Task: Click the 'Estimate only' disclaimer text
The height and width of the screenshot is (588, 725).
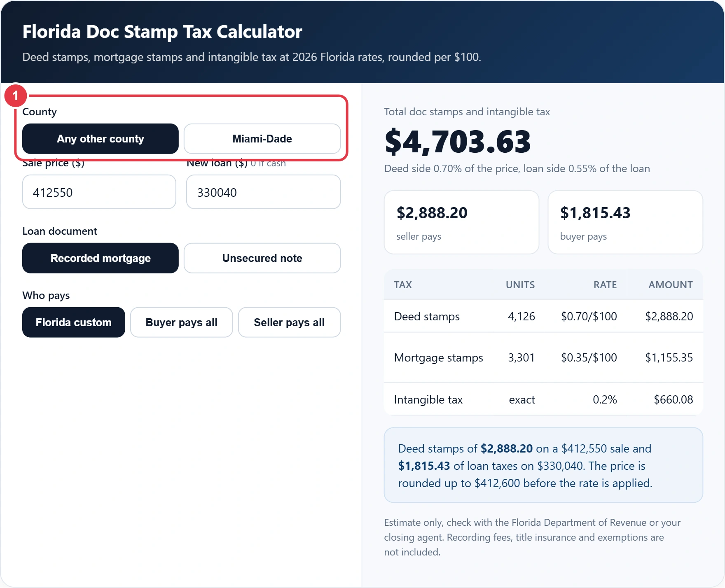Action: (x=532, y=537)
